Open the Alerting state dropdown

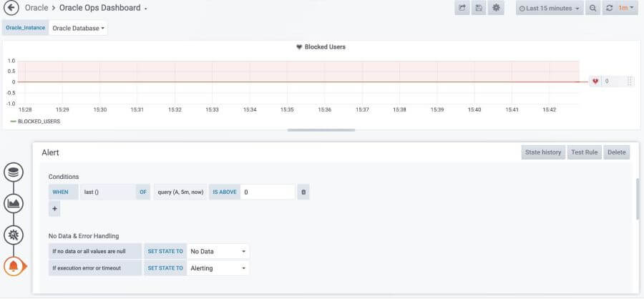(x=218, y=268)
